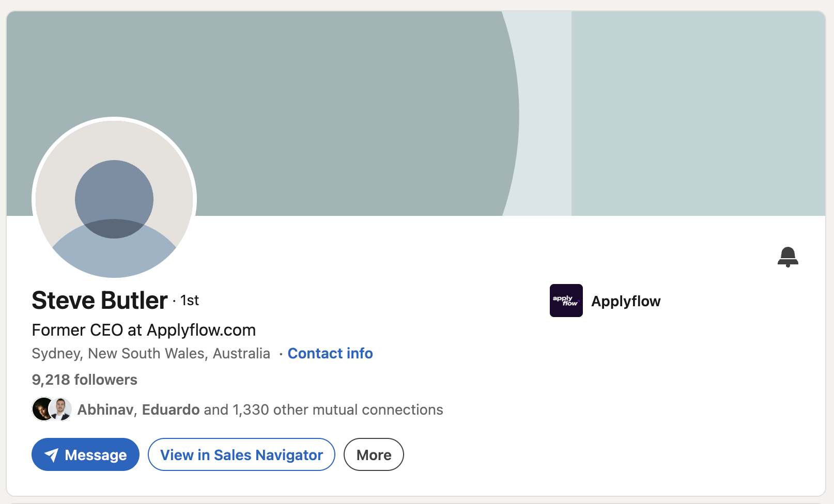Open Steve Butler's default profile photo
The image size is (834, 504).
coord(114,199)
